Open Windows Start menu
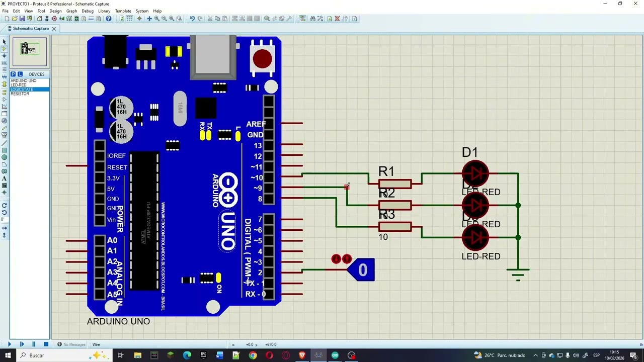Viewport: 644px width, 362px height. pos(8,355)
